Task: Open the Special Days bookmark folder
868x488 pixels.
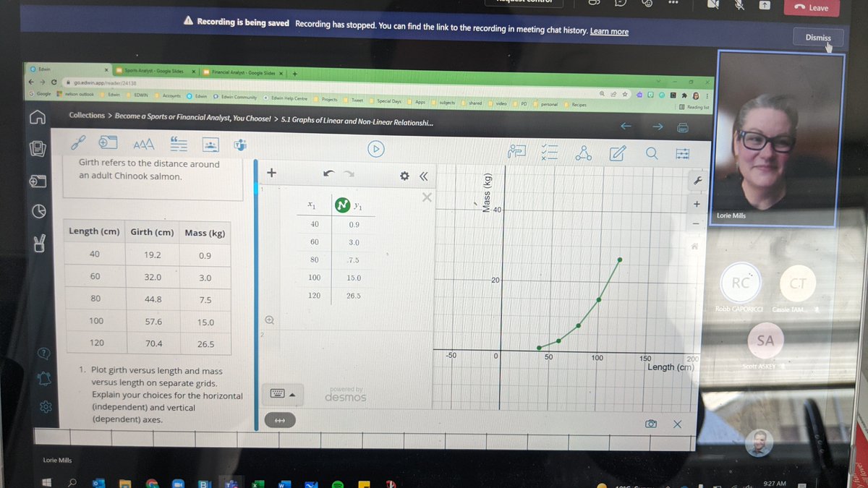Action: (x=385, y=101)
